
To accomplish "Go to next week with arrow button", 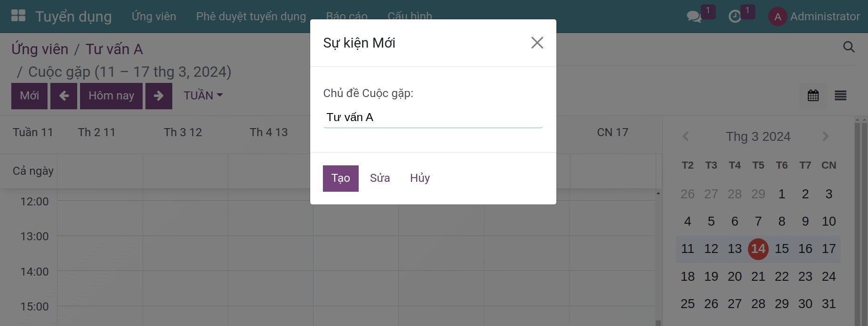I will point(159,96).
